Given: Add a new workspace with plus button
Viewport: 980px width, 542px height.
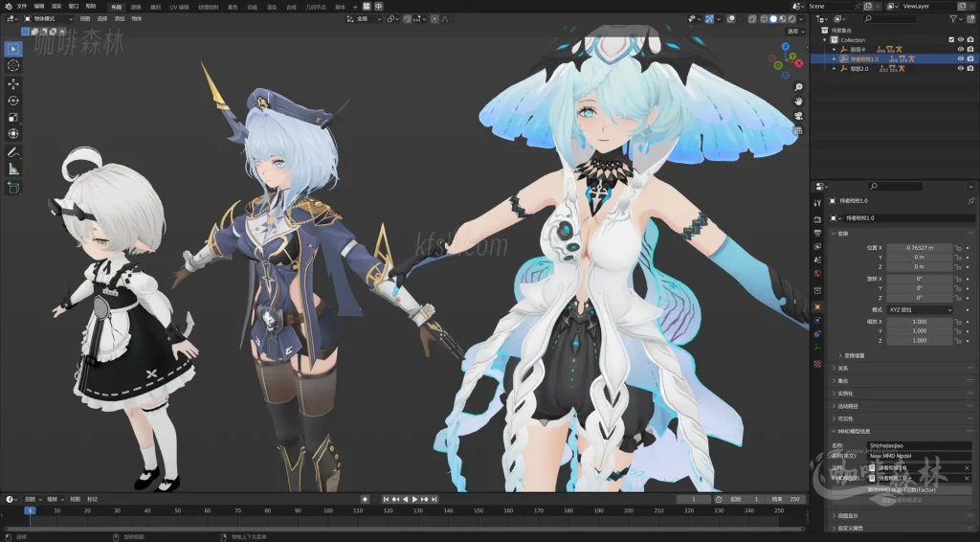Looking at the screenshot, I should tap(355, 7).
